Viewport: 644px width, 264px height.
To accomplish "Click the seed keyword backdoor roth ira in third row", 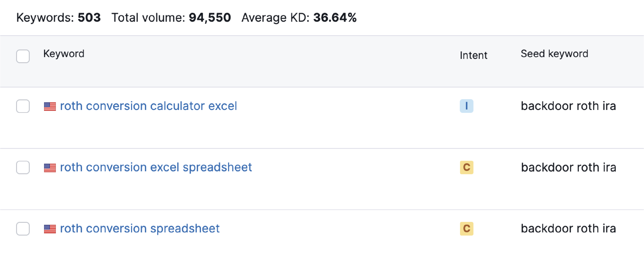I will point(568,228).
